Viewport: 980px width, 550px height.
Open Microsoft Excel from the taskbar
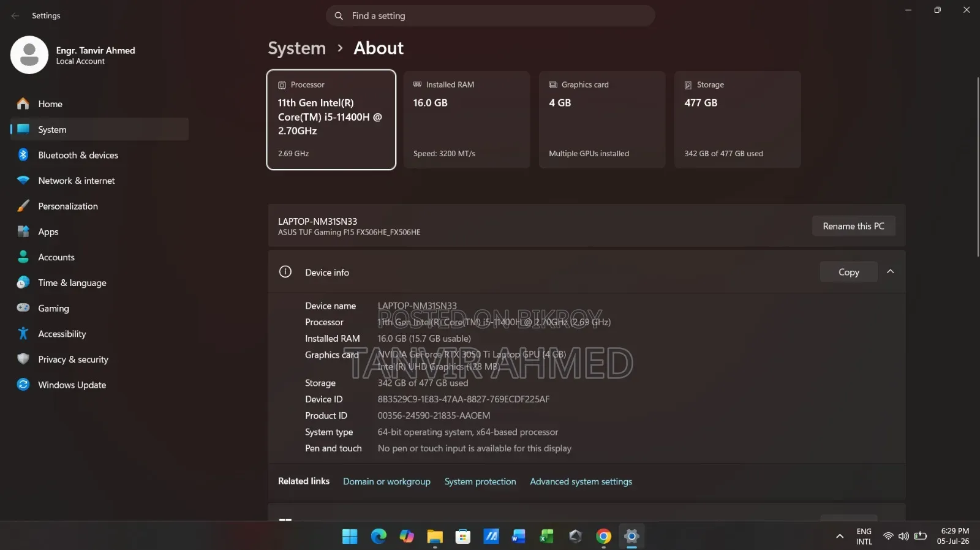pyautogui.click(x=547, y=537)
